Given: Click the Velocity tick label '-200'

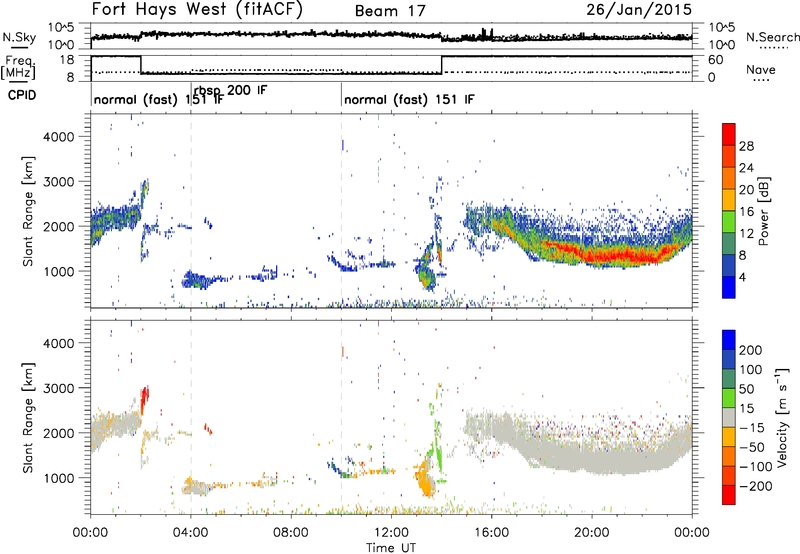Looking at the screenshot, I should pos(755,486).
